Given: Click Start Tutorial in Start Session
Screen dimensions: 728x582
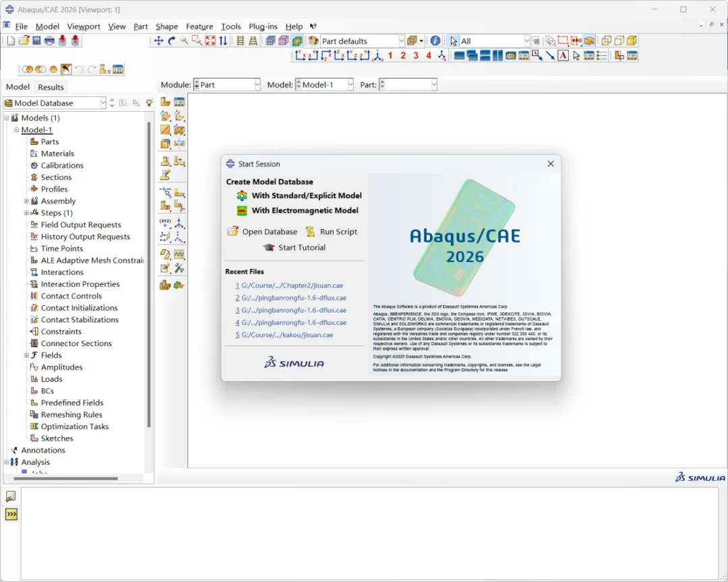Looking at the screenshot, I should click(295, 247).
